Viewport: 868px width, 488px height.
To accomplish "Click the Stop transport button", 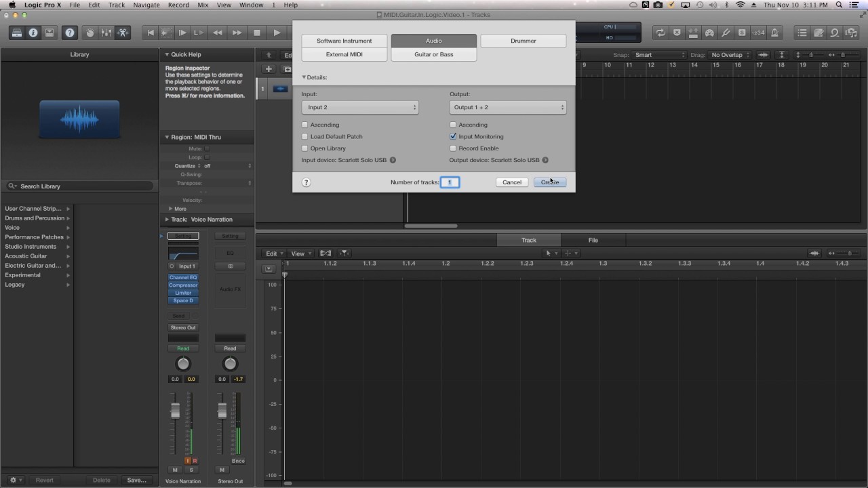I will 257,33.
